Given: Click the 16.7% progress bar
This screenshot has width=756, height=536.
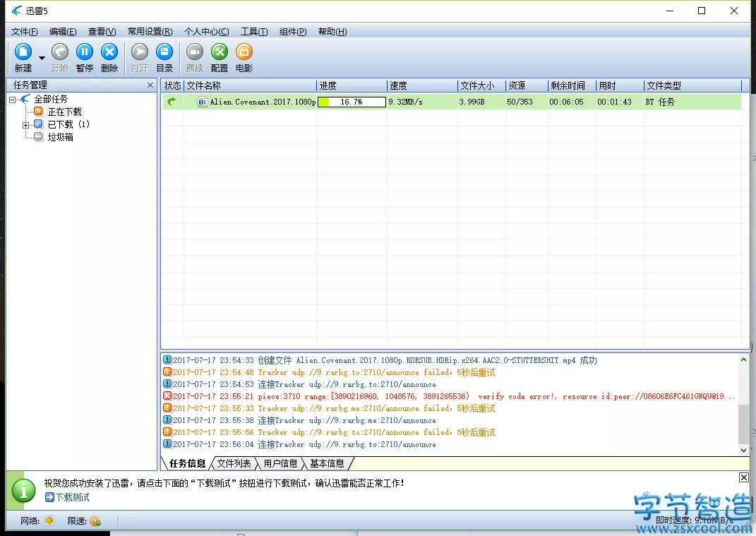Looking at the screenshot, I should pyautogui.click(x=352, y=102).
